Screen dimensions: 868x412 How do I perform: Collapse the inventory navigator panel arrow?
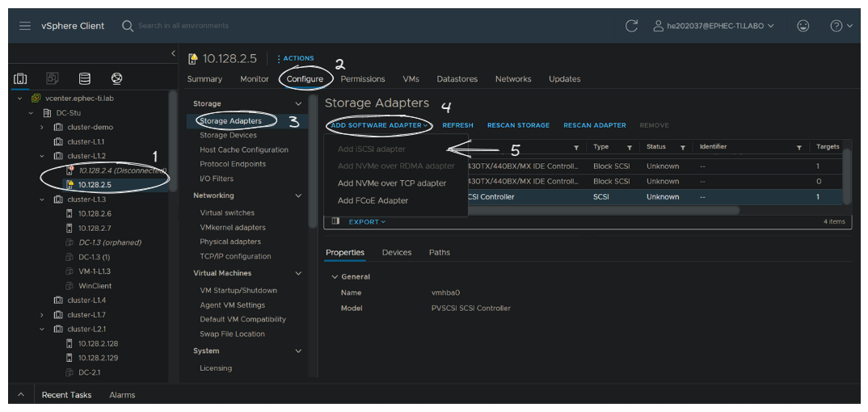(x=173, y=53)
